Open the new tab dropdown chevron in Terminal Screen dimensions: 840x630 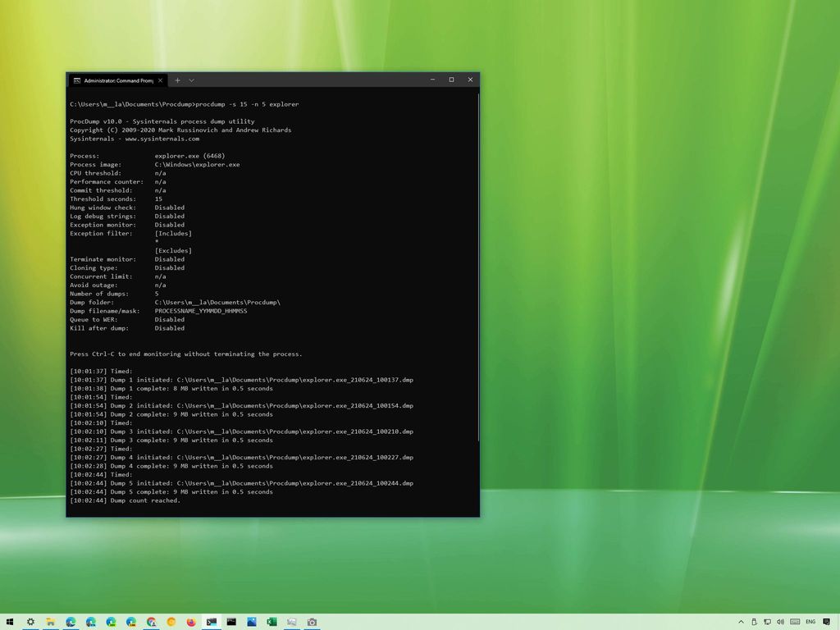(191, 80)
